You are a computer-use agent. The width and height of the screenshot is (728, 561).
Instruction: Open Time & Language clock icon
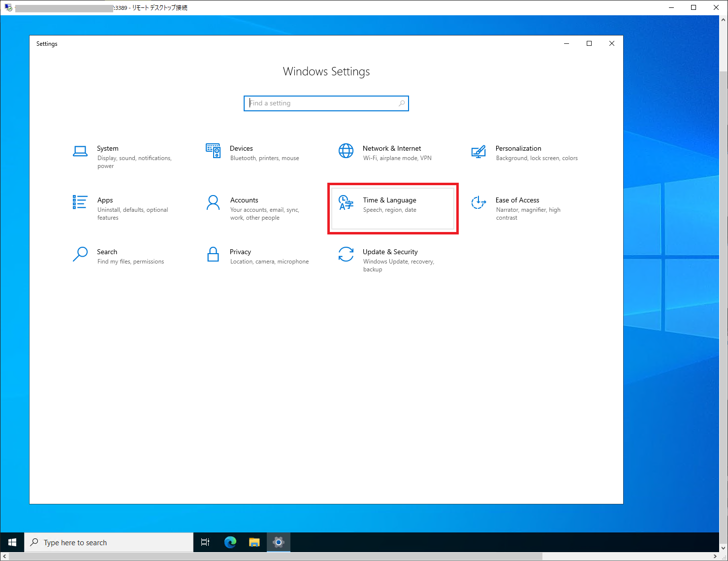[346, 202]
